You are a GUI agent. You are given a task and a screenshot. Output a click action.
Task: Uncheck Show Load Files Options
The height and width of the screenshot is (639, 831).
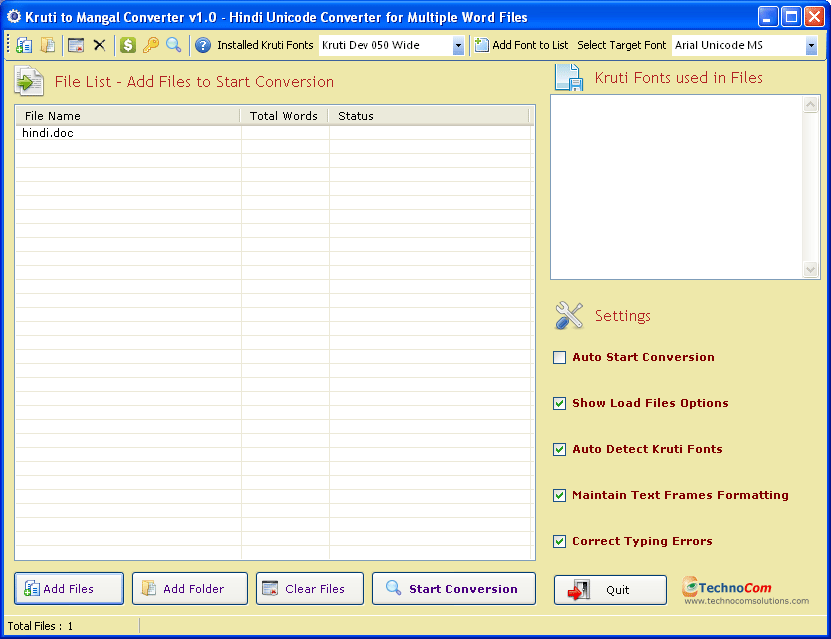(x=559, y=404)
